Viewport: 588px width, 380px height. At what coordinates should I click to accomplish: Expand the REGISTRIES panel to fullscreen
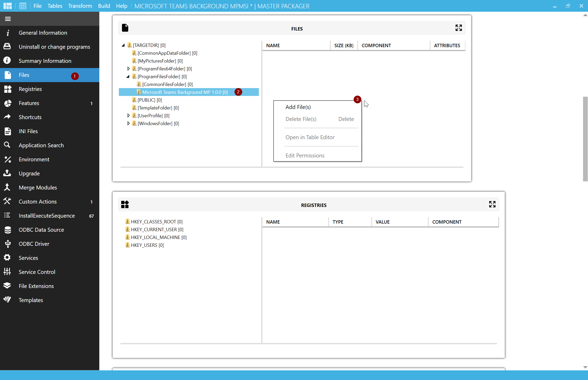[x=492, y=204]
